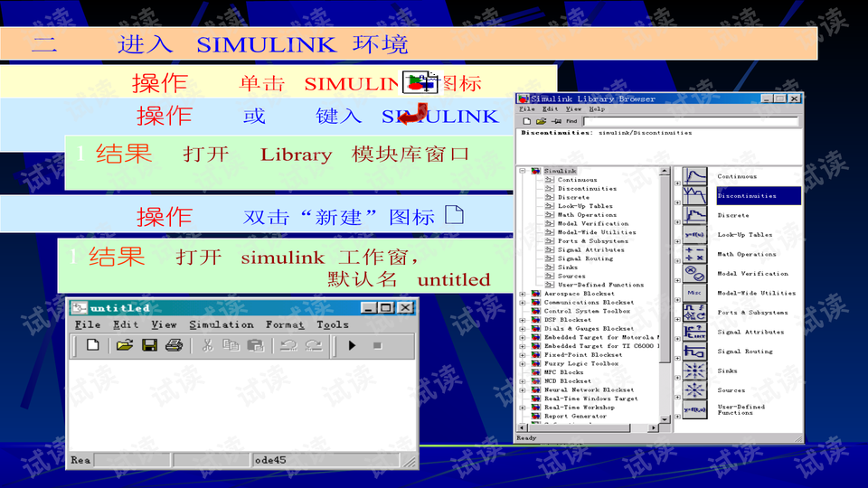The height and width of the screenshot is (488, 868).
Task: Click highlighted Discontinuities label in right pane
Action: (x=758, y=196)
